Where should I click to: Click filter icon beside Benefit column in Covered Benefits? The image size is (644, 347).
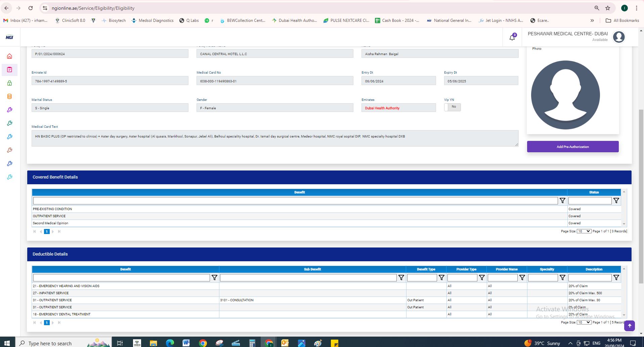[x=562, y=201]
